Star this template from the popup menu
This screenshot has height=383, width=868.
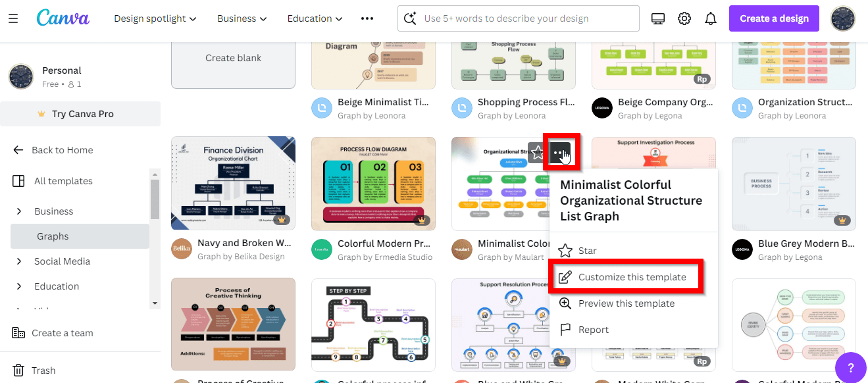(x=577, y=251)
